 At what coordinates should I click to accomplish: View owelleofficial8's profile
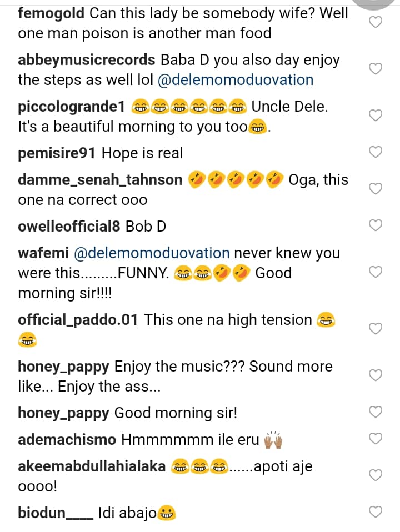(x=69, y=226)
